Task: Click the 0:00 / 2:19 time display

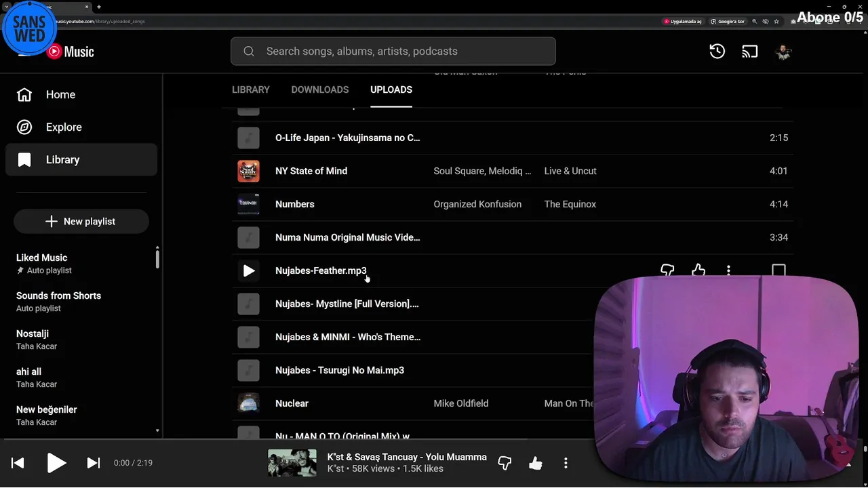Action: click(x=133, y=463)
